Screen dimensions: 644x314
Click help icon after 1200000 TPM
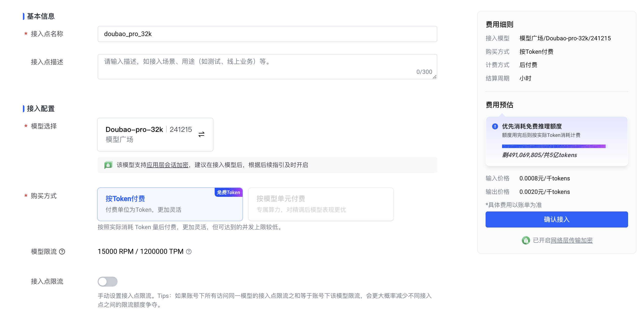[189, 252]
